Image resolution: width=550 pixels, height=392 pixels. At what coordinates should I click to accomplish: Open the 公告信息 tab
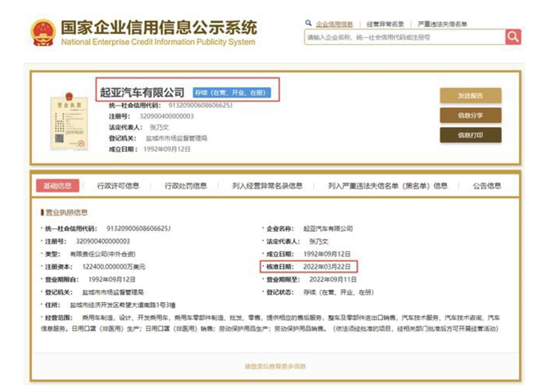[x=487, y=185]
